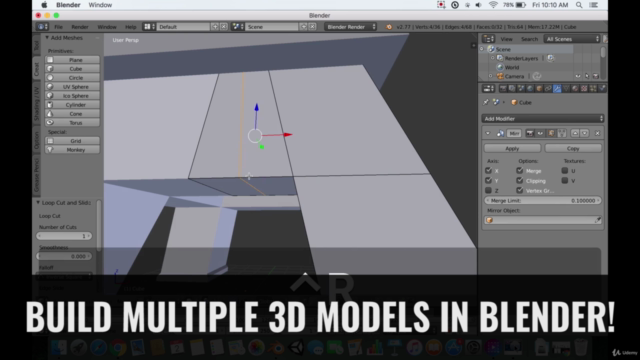Image resolution: width=640 pixels, height=360 pixels.
Task: Toggle the Vertex Groups option checkbox
Action: pyautogui.click(x=520, y=191)
